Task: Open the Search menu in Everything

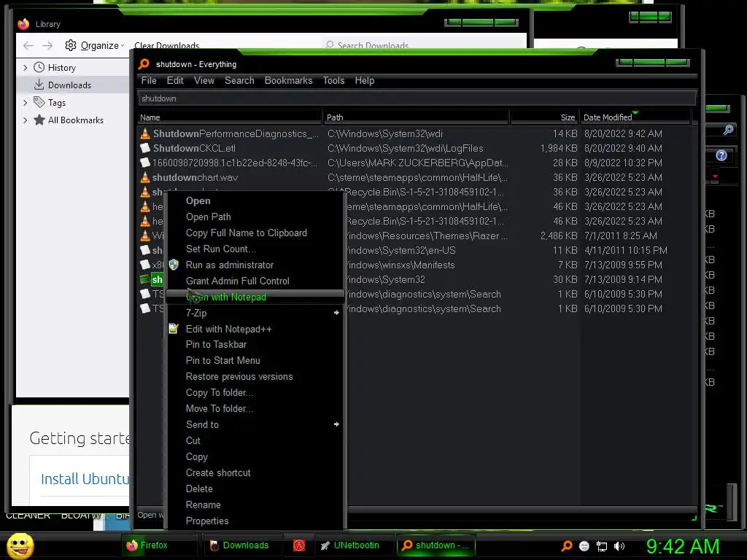Action: click(x=239, y=80)
